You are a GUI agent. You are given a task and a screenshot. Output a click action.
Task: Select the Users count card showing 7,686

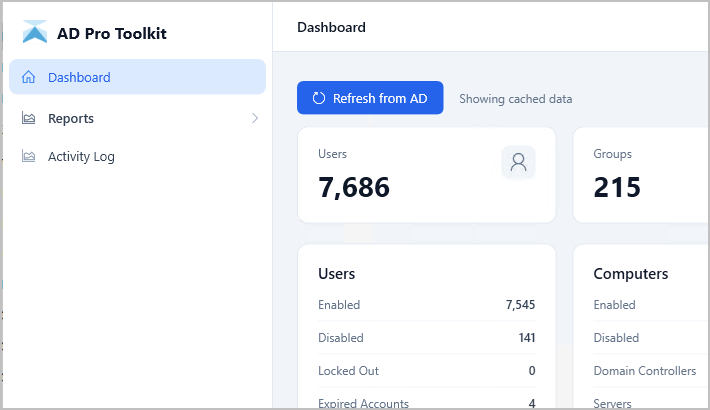click(x=426, y=176)
